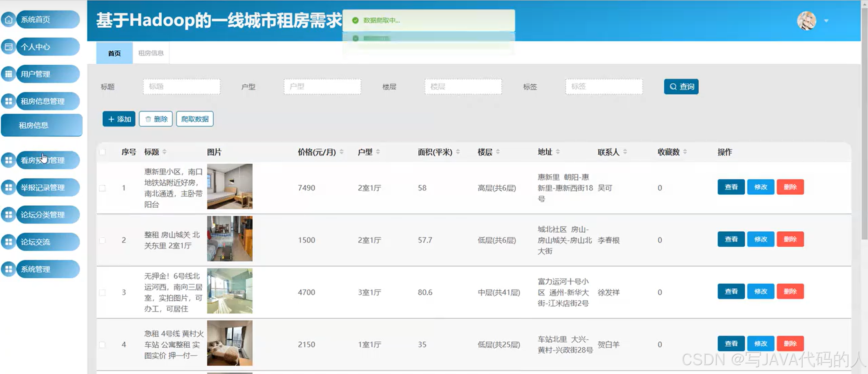Sort table by 收藏数 column arrows
Screen dimensions: 868x374
(685, 152)
